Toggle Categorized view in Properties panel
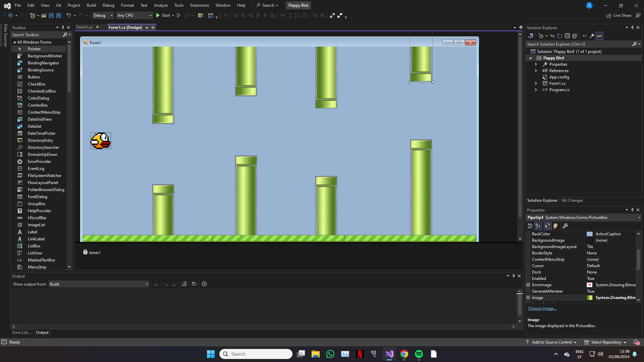 [x=530, y=226]
